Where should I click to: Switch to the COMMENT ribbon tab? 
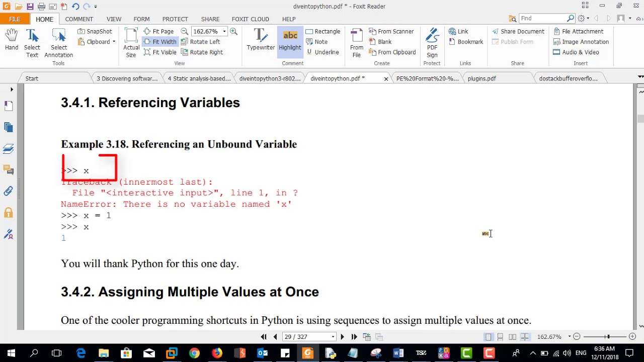(x=79, y=19)
